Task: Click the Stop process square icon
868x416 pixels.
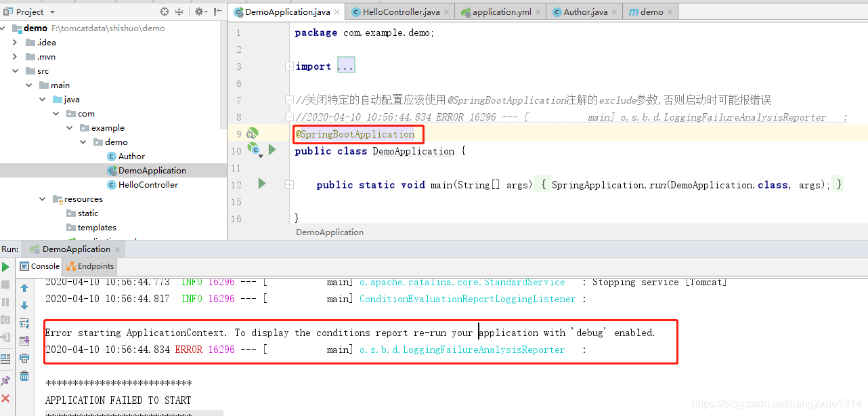Action: [6, 285]
